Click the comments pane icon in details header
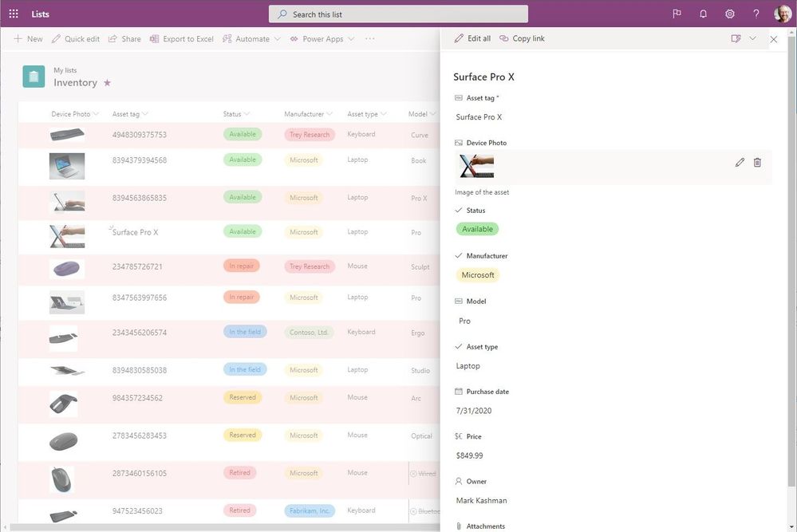797x532 pixels. [x=736, y=38]
